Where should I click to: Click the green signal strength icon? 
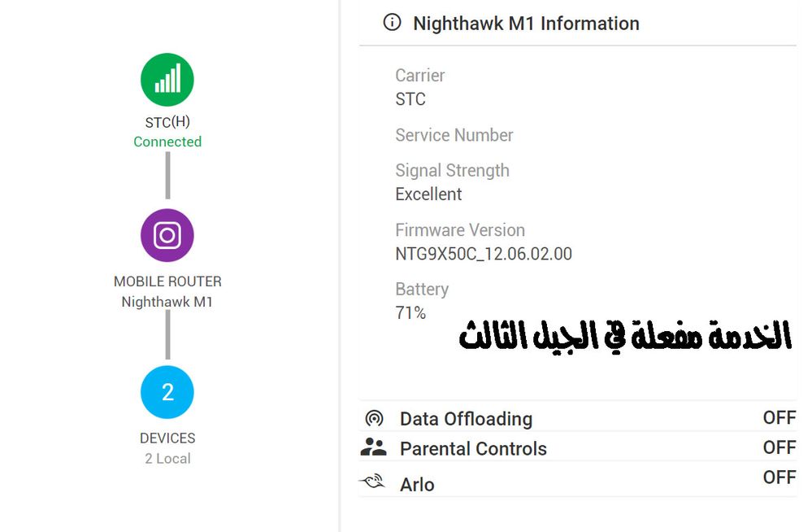coord(167,80)
